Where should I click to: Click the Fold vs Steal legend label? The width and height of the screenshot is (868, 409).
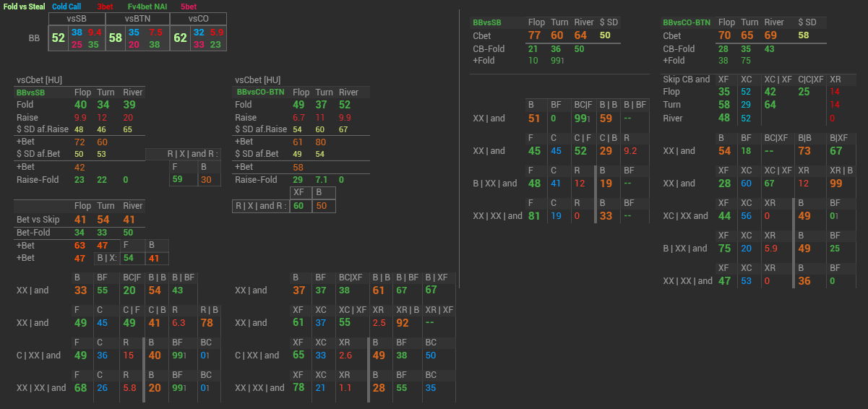[25, 7]
